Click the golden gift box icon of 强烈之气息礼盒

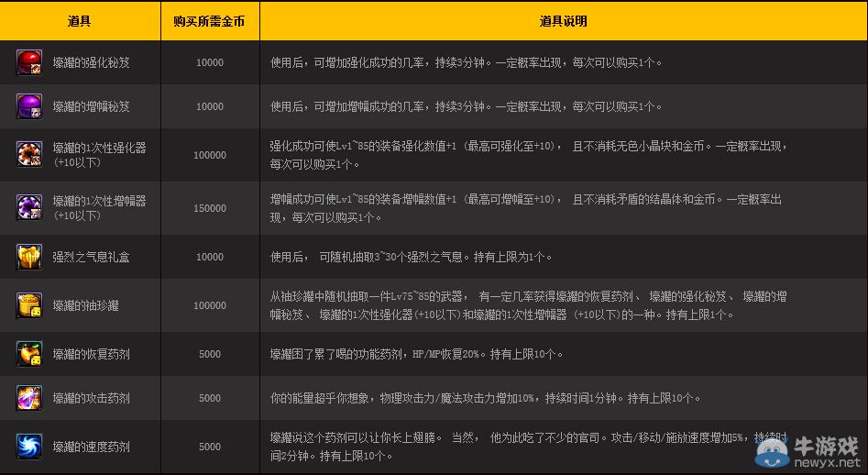[29, 257]
